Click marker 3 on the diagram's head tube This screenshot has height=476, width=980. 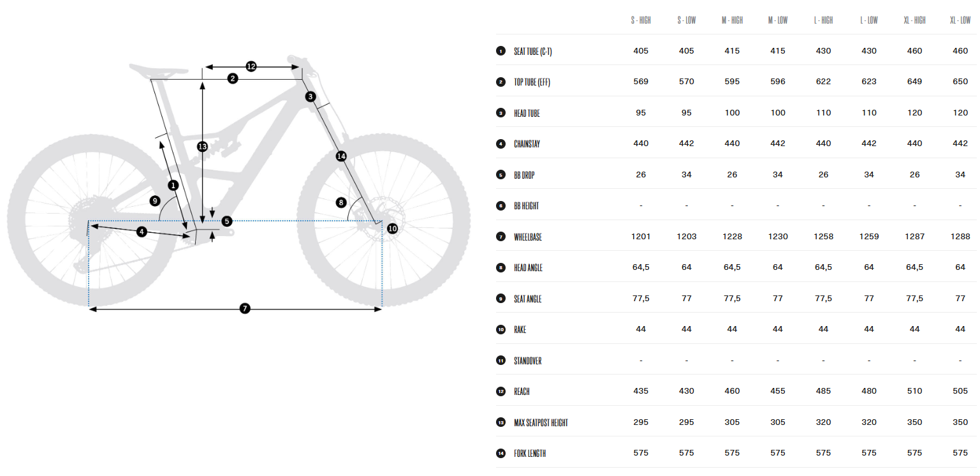click(x=311, y=97)
